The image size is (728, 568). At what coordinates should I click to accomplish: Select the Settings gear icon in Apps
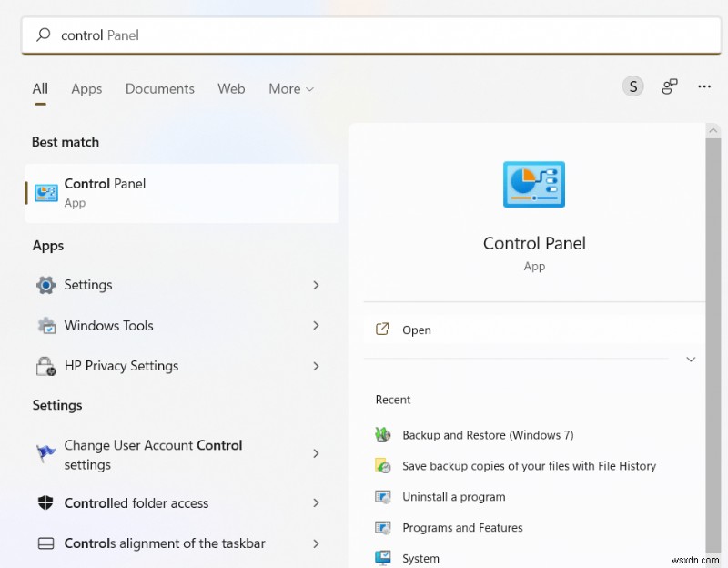(47, 285)
